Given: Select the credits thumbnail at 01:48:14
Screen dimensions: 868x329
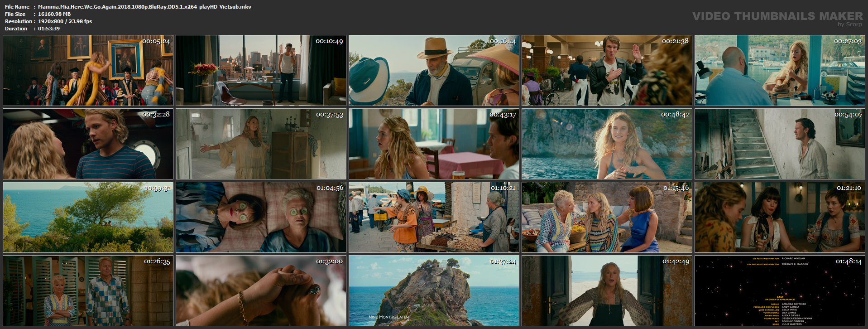Looking at the screenshot, I should pyautogui.click(x=780, y=291).
